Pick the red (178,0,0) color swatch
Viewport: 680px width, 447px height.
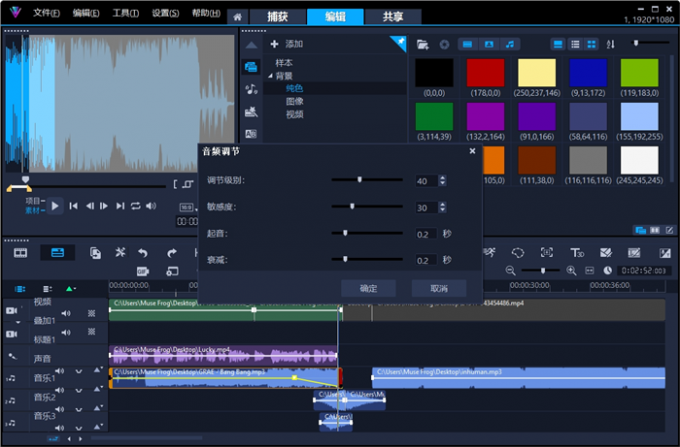(485, 73)
